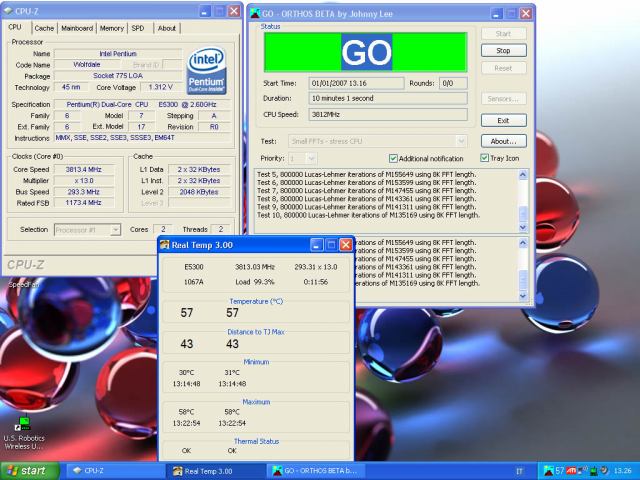This screenshot has width=640, height=480.
Task: Click upper log scrollbar down arrow
Action: (x=523, y=227)
